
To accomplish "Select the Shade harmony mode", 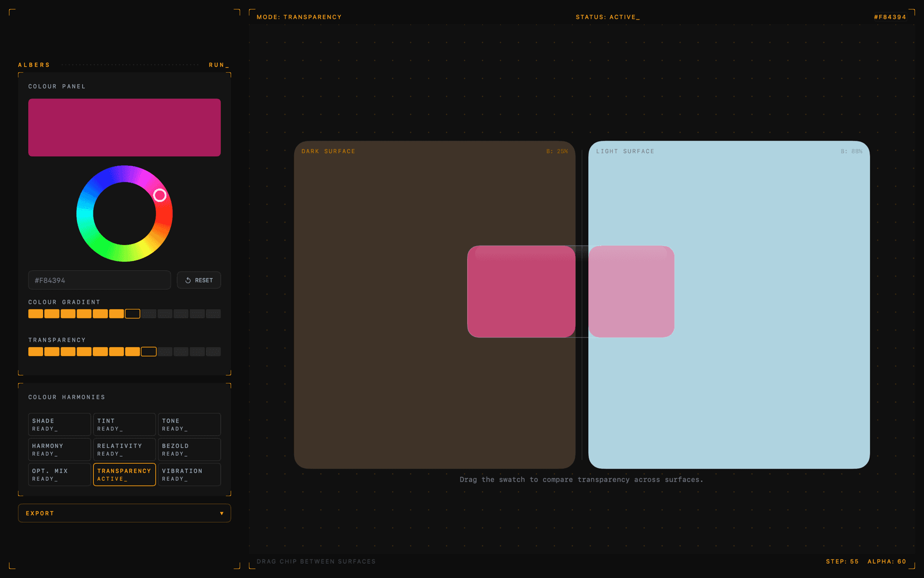I will 59,424.
